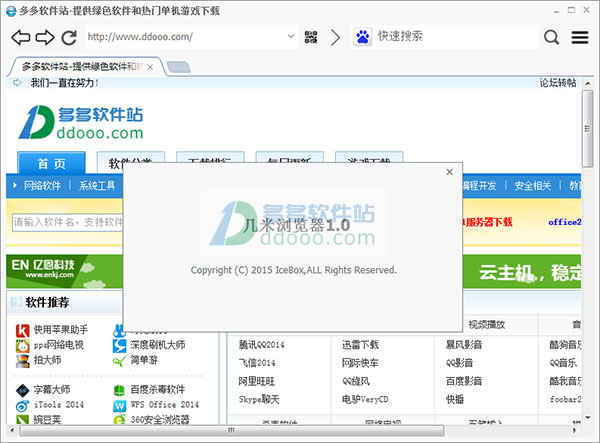
Task: Click the 我们一直在努力 notice text
Action: (64, 83)
